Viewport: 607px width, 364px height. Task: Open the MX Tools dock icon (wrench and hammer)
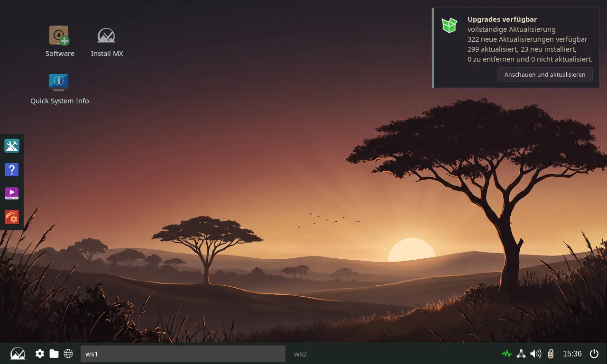coord(11,146)
